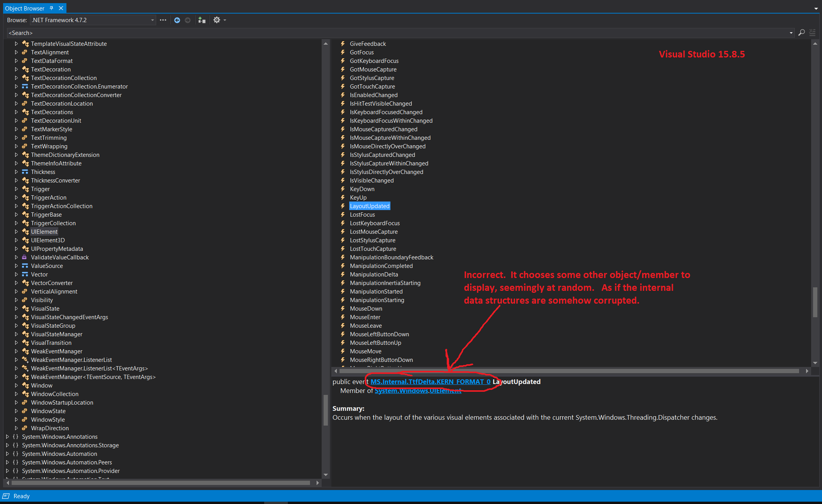Open the Settings gear dropdown arrow
The height and width of the screenshot is (504, 822).
click(x=225, y=20)
